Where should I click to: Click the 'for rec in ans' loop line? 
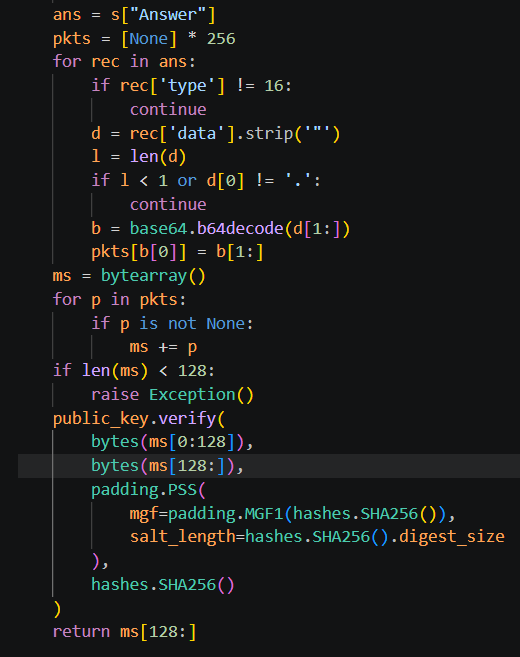pyautogui.click(x=124, y=62)
